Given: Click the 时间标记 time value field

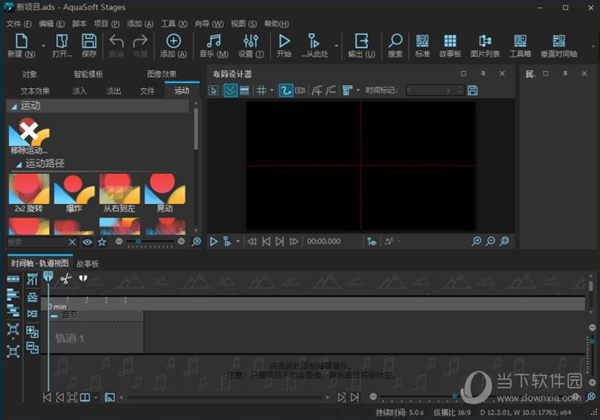Looking at the screenshot, I should click(435, 90).
